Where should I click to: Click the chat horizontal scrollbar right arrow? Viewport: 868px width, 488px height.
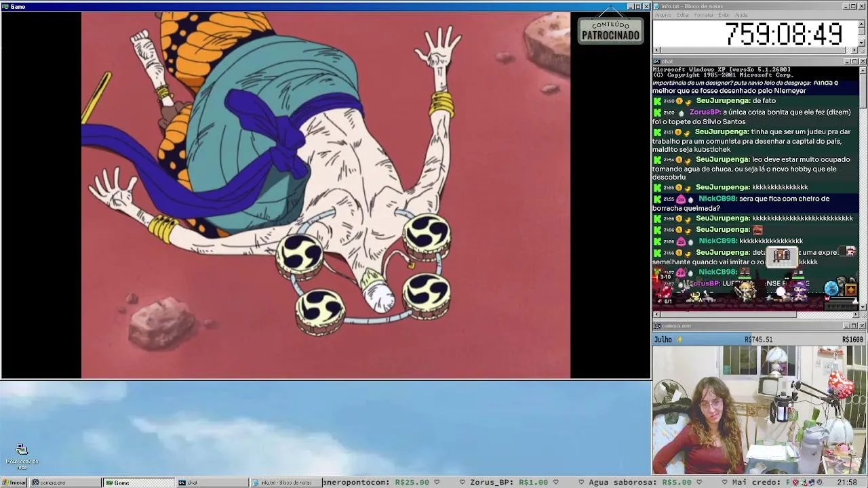click(x=855, y=314)
